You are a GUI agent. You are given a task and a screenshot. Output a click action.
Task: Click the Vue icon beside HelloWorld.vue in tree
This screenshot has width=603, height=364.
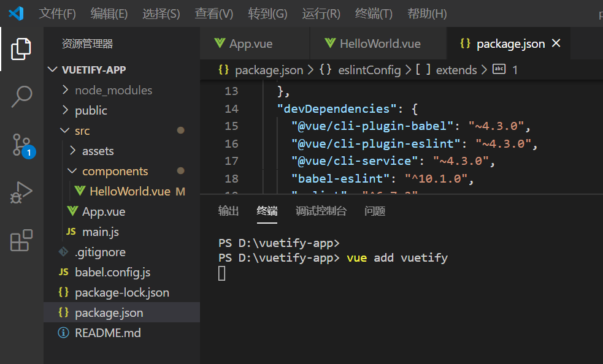tap(80, 191)
